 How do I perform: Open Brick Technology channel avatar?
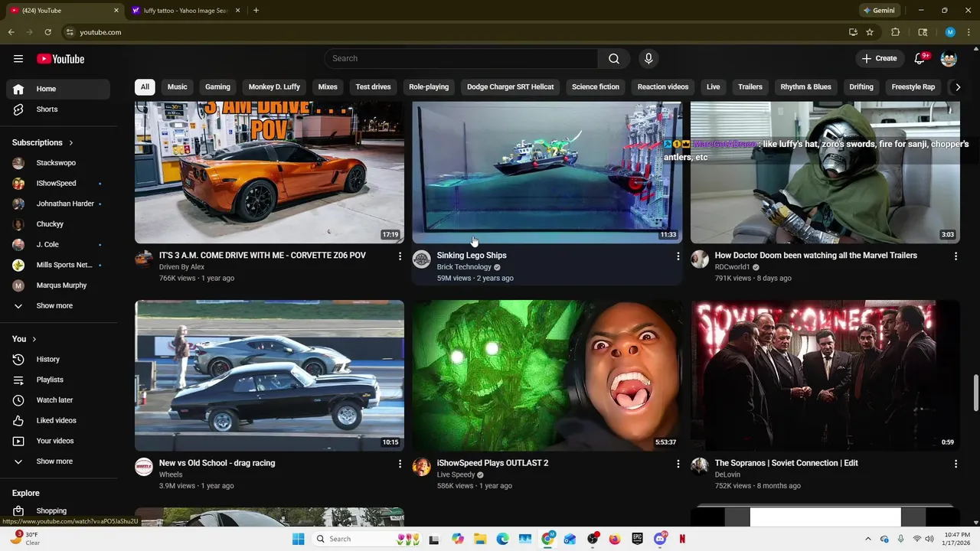pyautogui.click(x=422, y=259)
